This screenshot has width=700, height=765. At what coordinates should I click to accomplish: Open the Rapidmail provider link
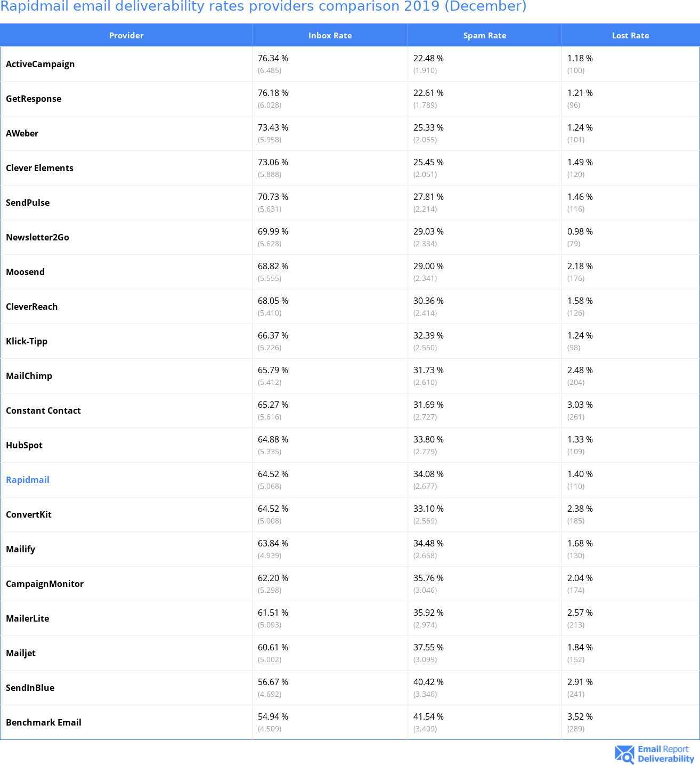click(28, 480)
